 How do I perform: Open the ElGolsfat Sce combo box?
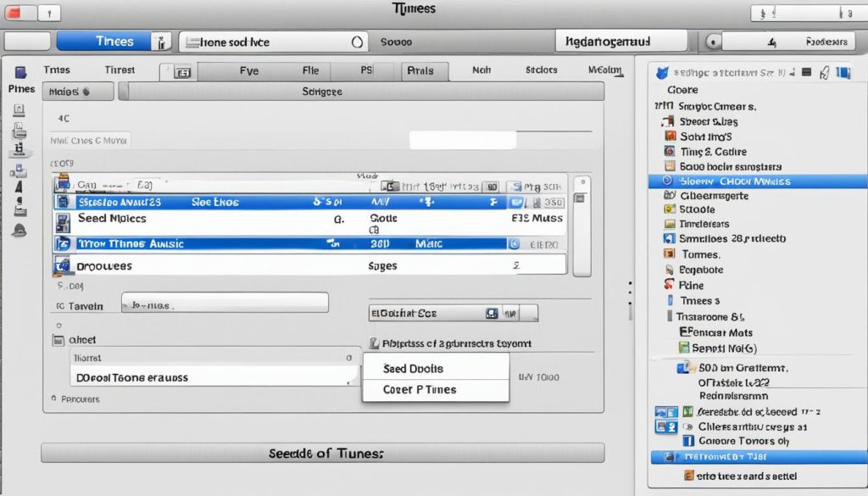pos(453,314)
